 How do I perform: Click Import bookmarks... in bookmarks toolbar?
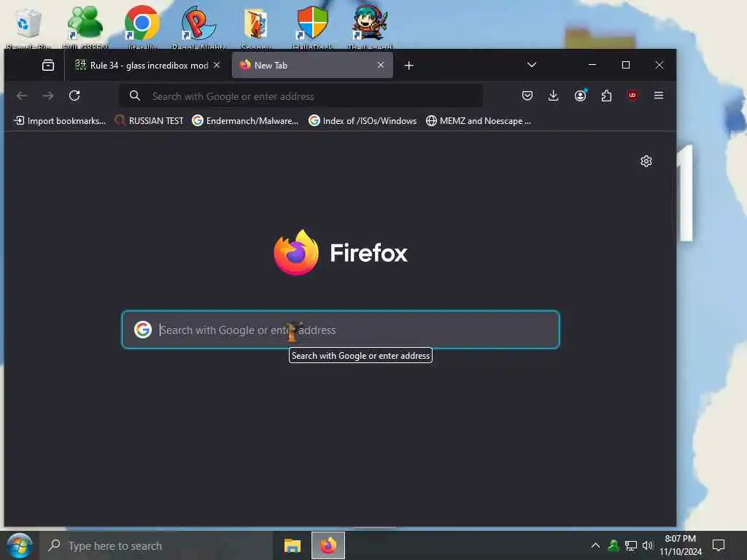(x=60, y=121)
